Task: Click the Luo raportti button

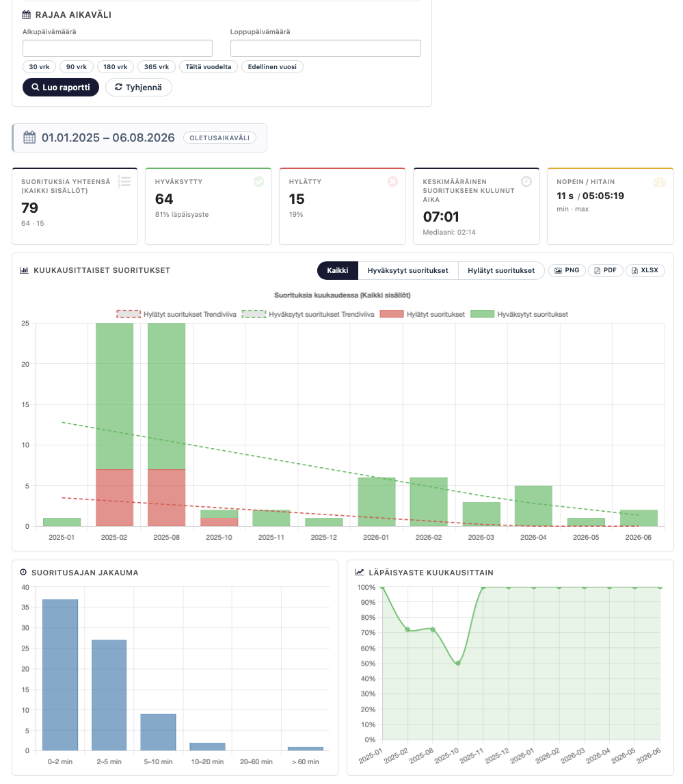Action: [61, 87]
